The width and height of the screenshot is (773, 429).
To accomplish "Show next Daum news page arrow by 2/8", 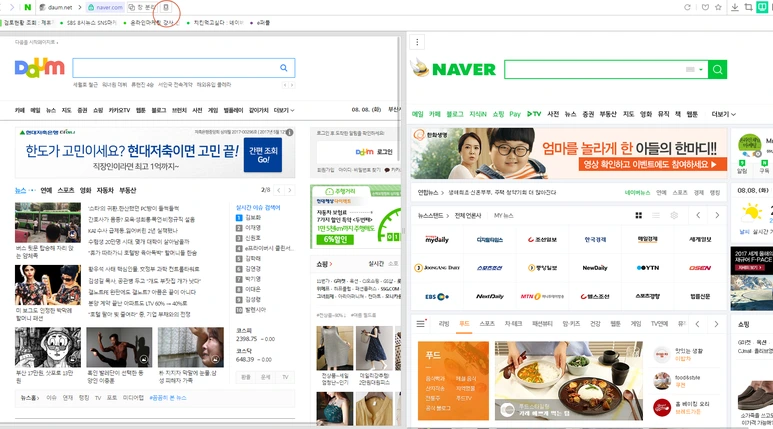I will click(x=290, y=190).
